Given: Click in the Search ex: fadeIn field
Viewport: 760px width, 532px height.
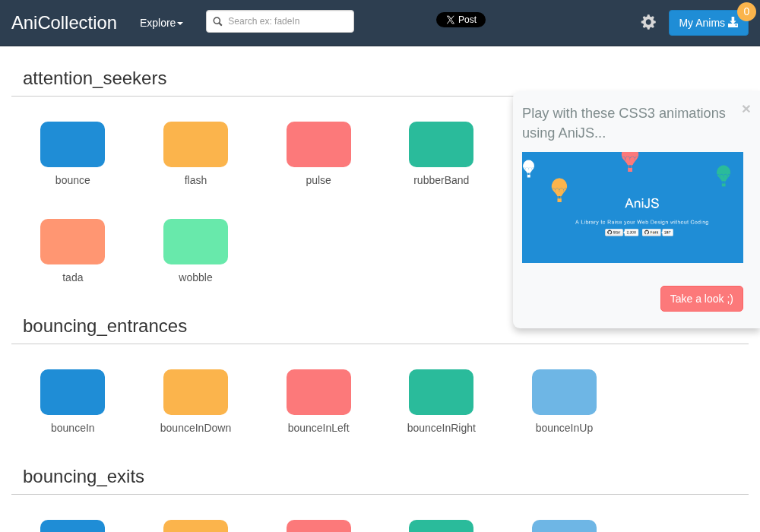Looking at the screenshot, I should (280, 21).
